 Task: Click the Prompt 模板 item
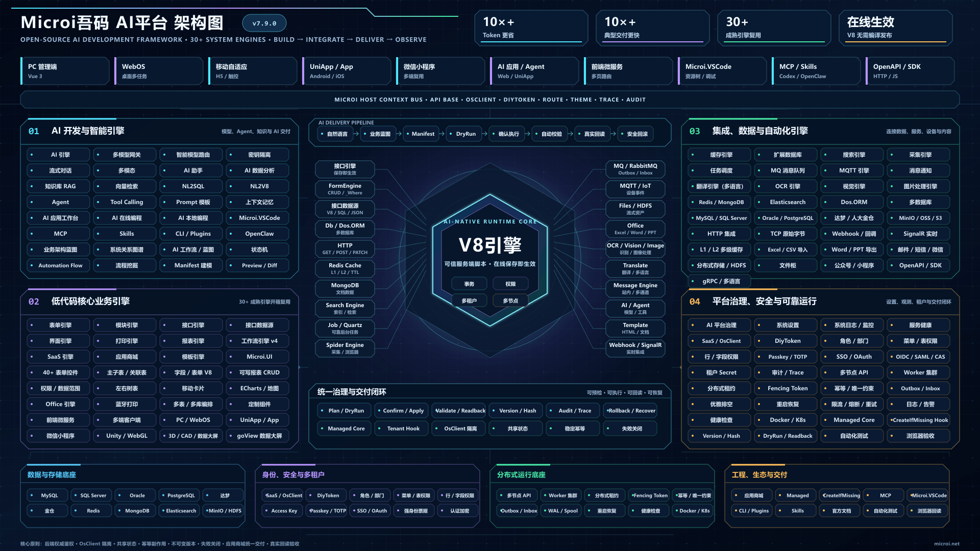(191, 203)
